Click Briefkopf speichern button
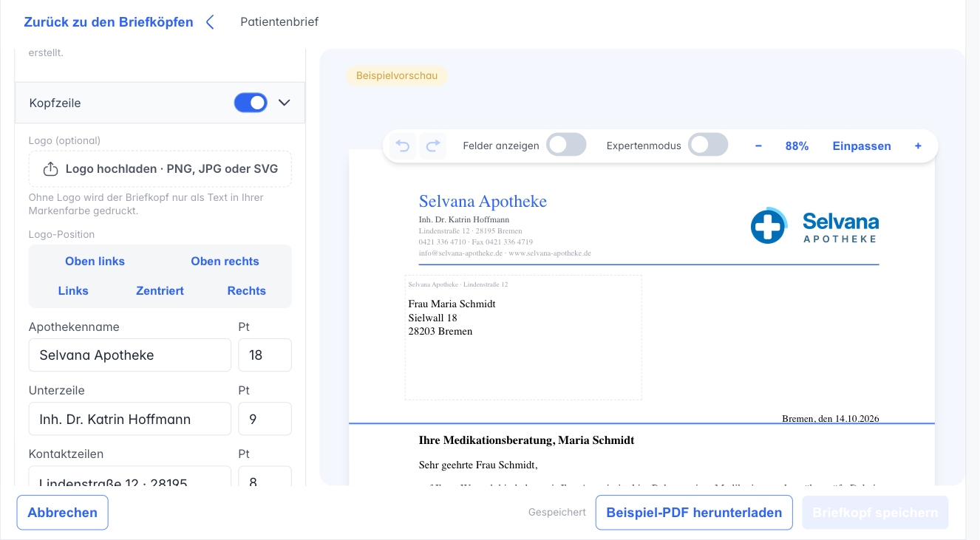The image size is (980, 540). pyautogui.click(x=875, y=513)
